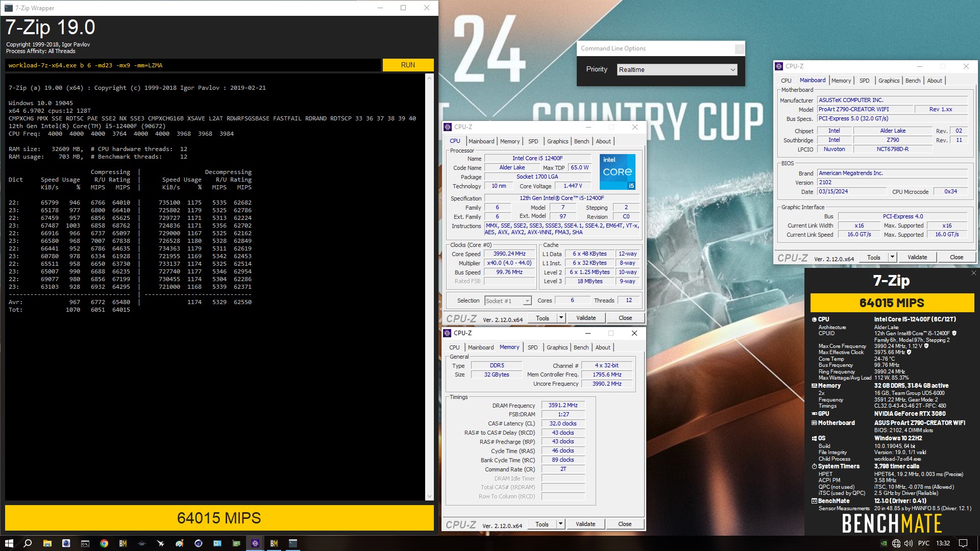Click Threads value 12 in CPU-Z

(629, 300)
